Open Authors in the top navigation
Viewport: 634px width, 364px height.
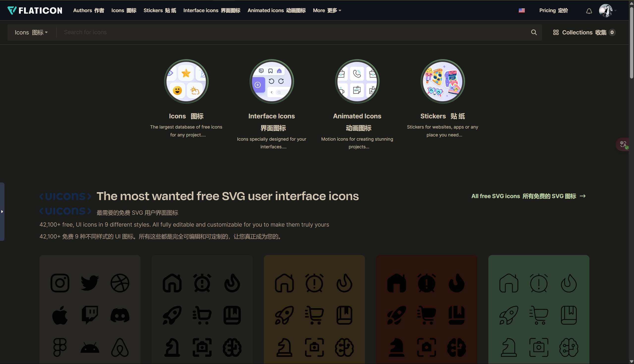pos(88,10)
